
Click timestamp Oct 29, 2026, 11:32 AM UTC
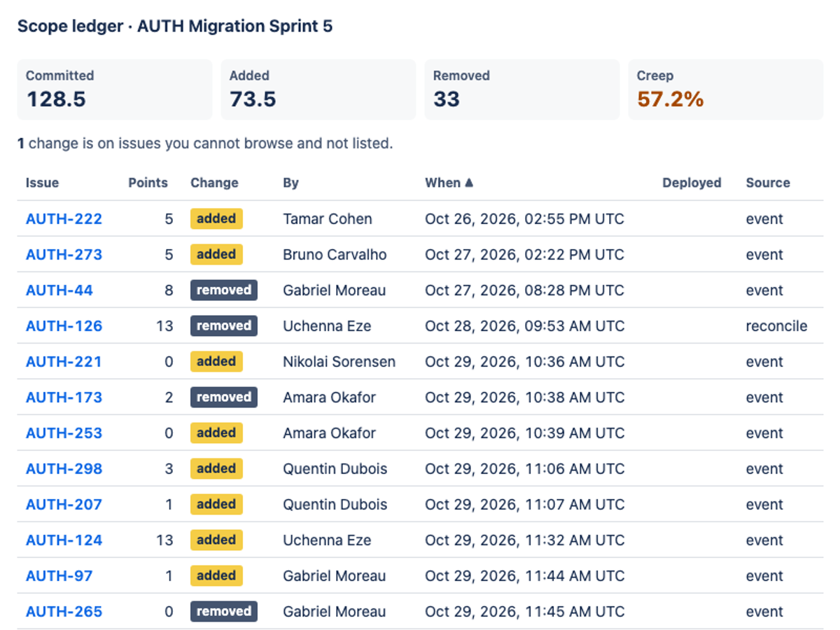tap(524, 540)
